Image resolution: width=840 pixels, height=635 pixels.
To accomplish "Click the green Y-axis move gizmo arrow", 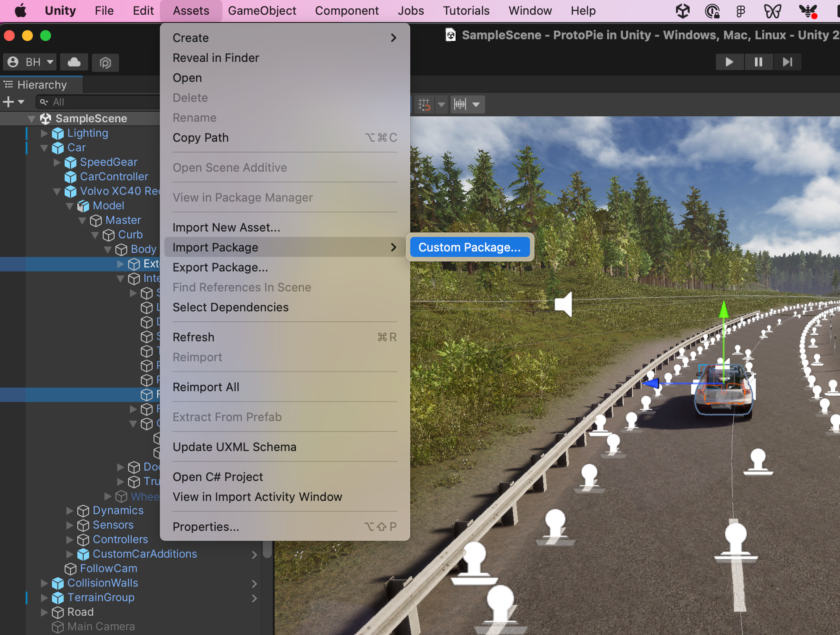I will point(723,310).
